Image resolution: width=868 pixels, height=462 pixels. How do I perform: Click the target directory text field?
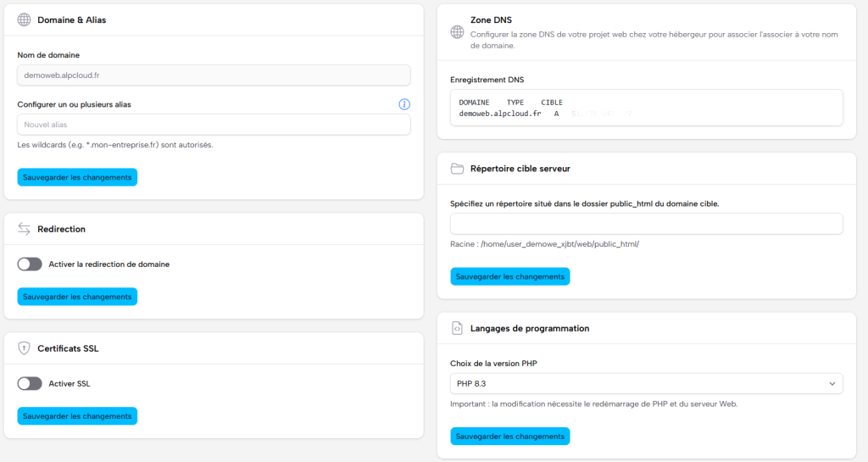click(646, 224)
